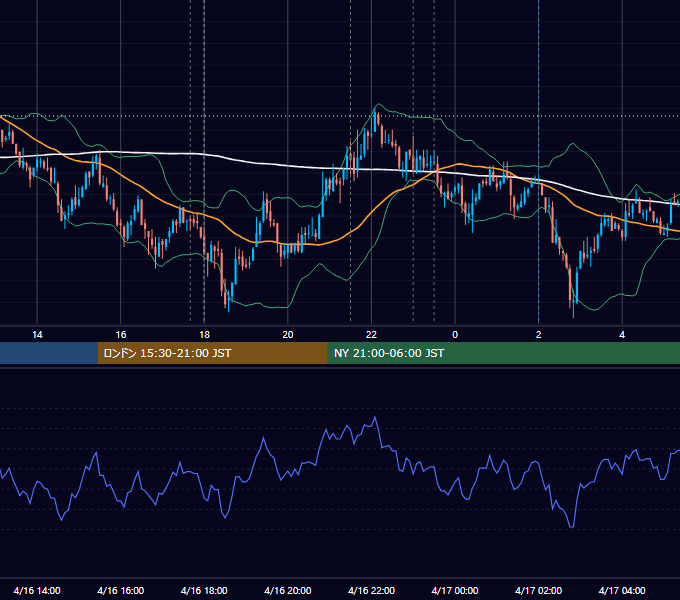Click the 4 hour label on the axis

tap(622, 335)
